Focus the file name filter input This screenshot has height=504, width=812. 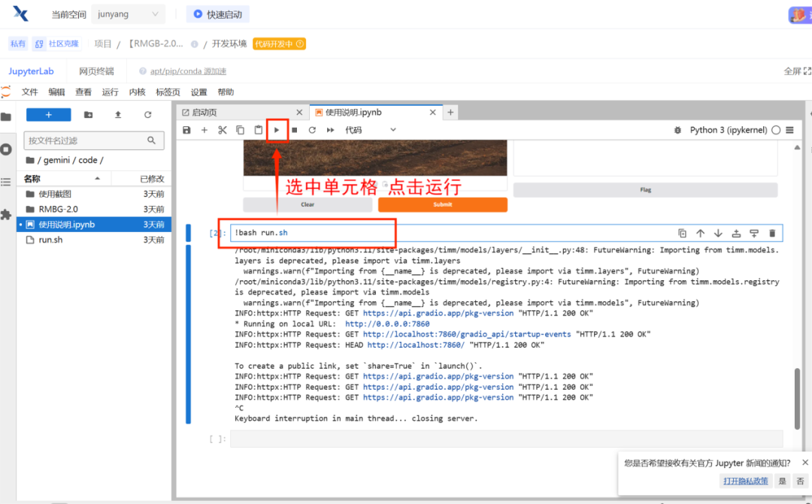94,140
